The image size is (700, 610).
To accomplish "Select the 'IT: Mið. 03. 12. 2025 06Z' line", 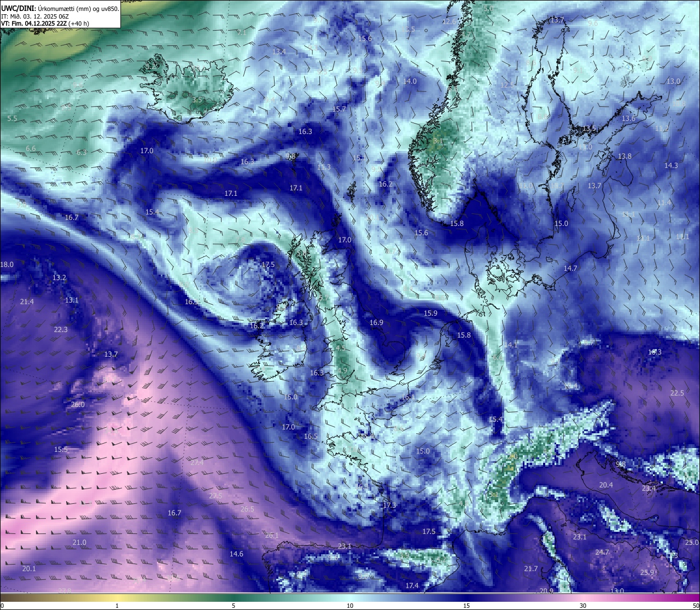I will [x=35, y=16].
